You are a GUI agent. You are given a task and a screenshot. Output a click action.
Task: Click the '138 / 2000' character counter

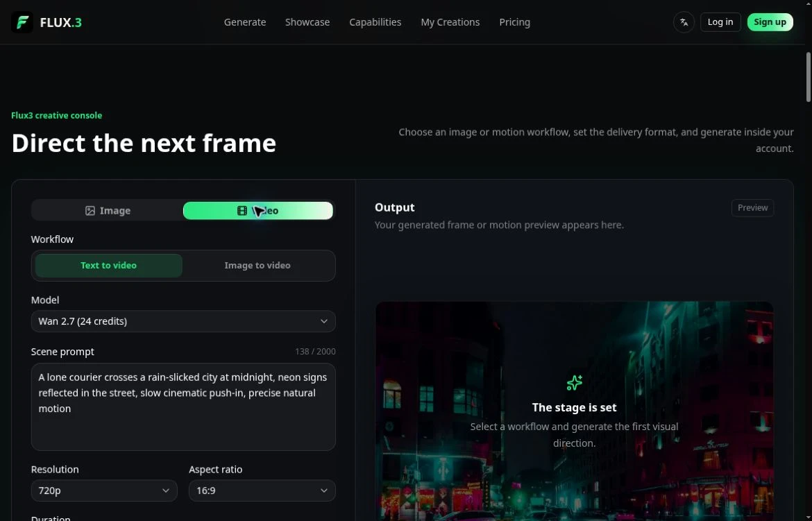(315, 352)
